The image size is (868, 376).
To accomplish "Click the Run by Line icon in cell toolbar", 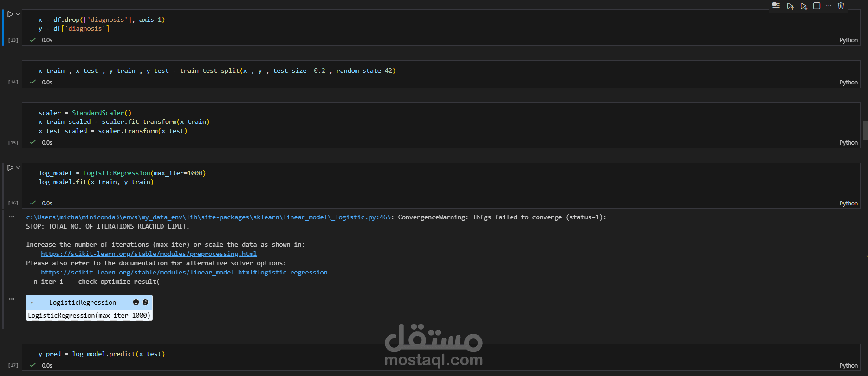I will coord(776,6).
